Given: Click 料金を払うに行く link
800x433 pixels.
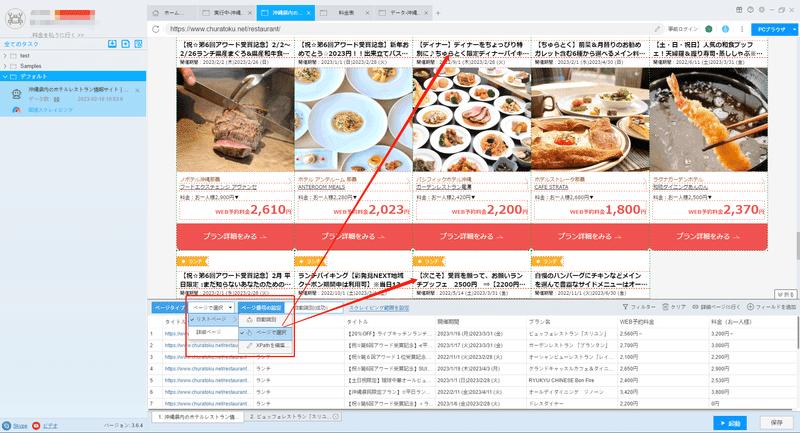Looking at the screenshot, I should coord(58,35).
